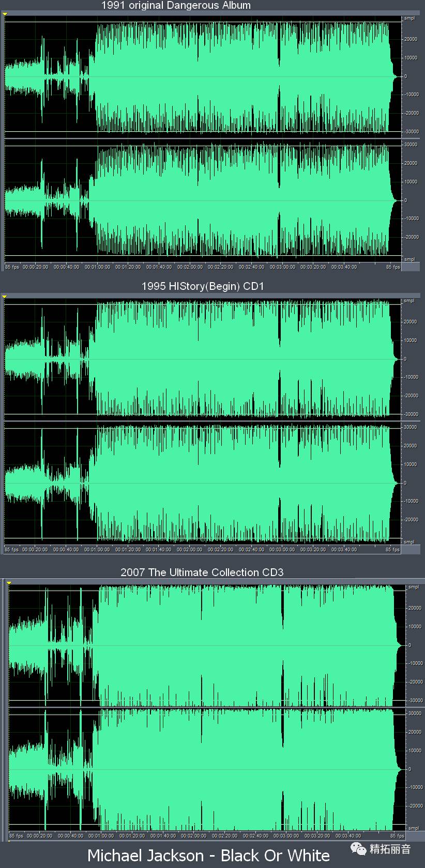Click 00:02:40:00 on the 2007 Ultimate Collection time ruler
This screenshot has width=425, height=868.
(x=255, y=835)
